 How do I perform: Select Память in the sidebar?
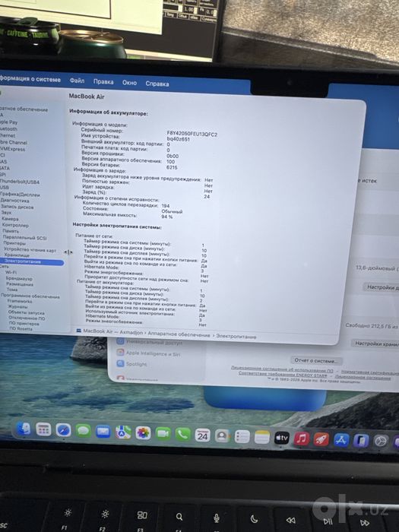(x=11, y=231)
